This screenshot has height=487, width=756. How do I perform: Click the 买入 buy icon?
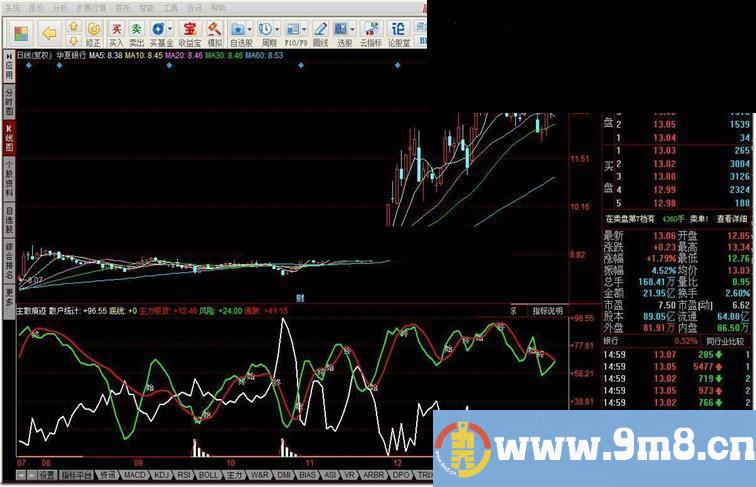tap(116, 33)
